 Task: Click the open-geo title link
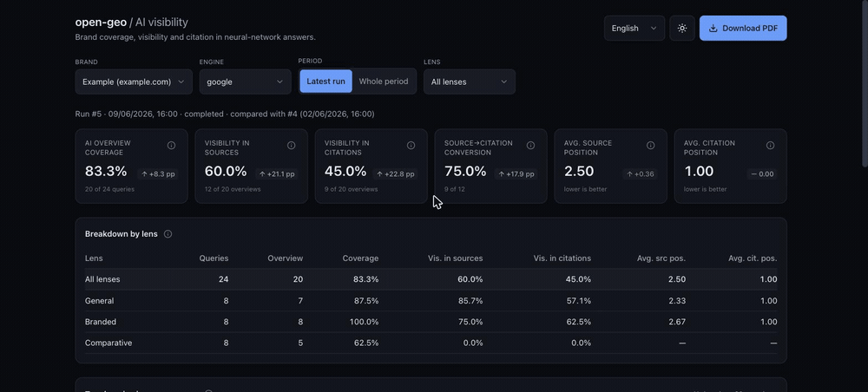click(x=101, y=23)
